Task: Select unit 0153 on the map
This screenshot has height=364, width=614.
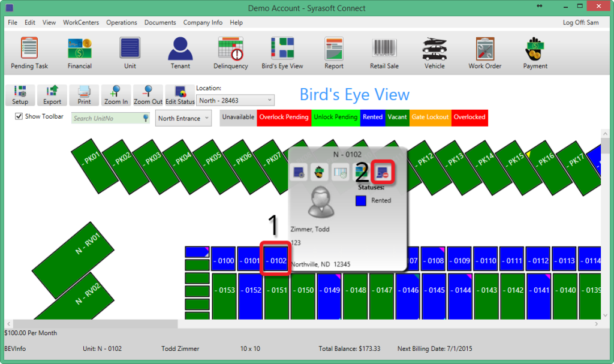Action: 224,296
